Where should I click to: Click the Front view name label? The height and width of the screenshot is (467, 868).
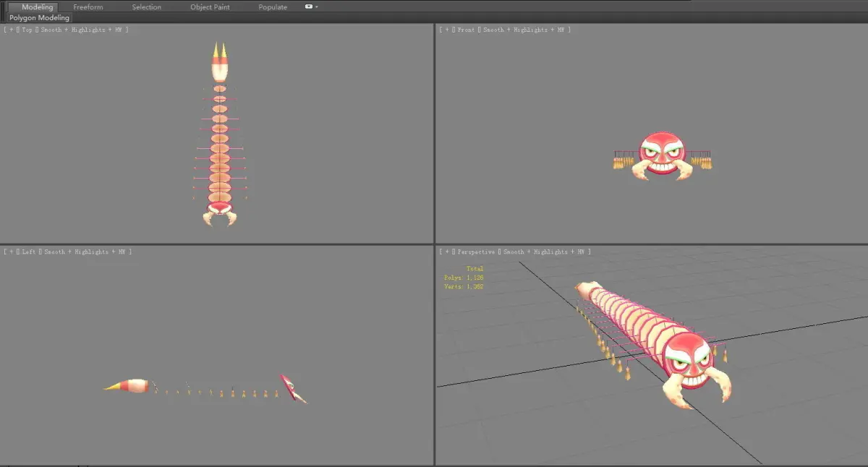[x=465, y=30]
